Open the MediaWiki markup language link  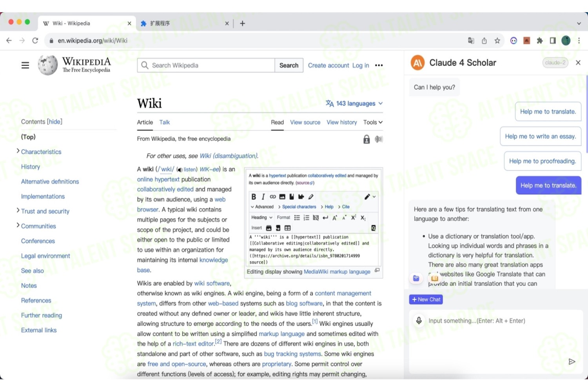337,272
